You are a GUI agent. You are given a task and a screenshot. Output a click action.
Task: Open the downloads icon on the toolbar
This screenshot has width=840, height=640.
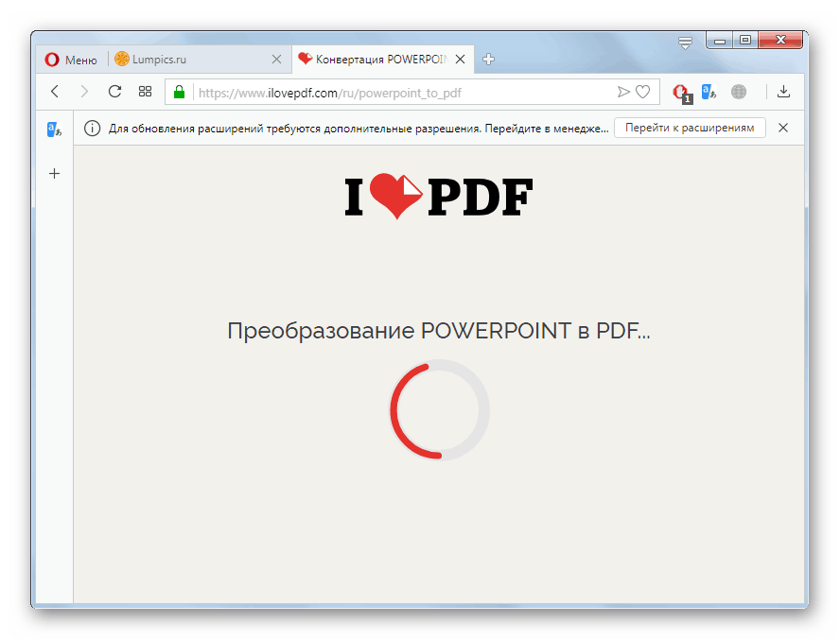click(784, 92)
